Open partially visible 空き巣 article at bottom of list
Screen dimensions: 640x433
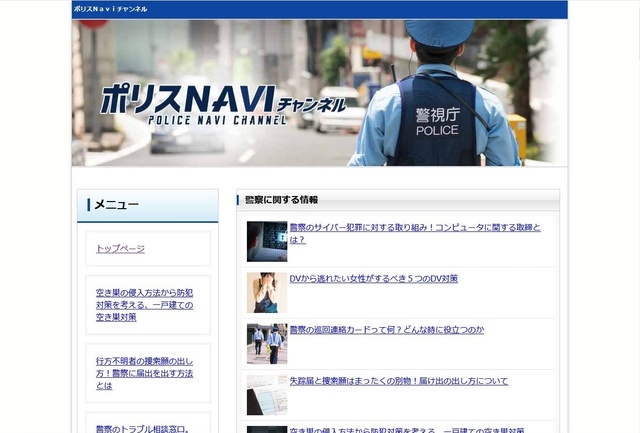(x=407, y=430)
